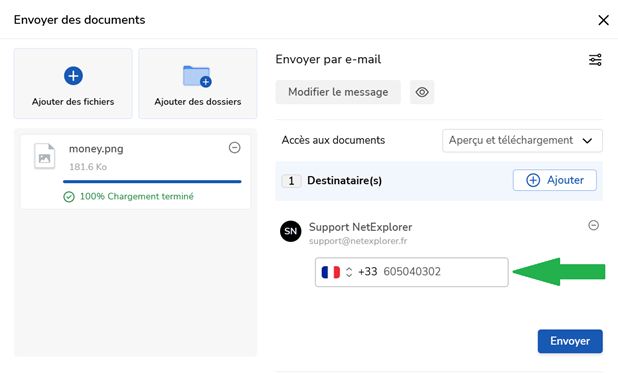The height and width of the screenshot is (374, 618).
Task: Click the green checkmark upload complete icon
Action: (69, 197)
